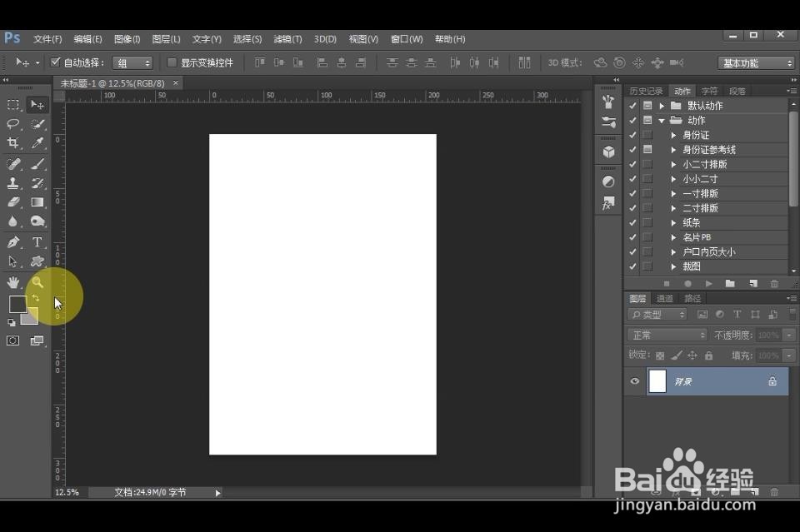Delete action trash icon in Actions panel
The width and height of the screenshot is (800, 532).
[x=774, y=283]
